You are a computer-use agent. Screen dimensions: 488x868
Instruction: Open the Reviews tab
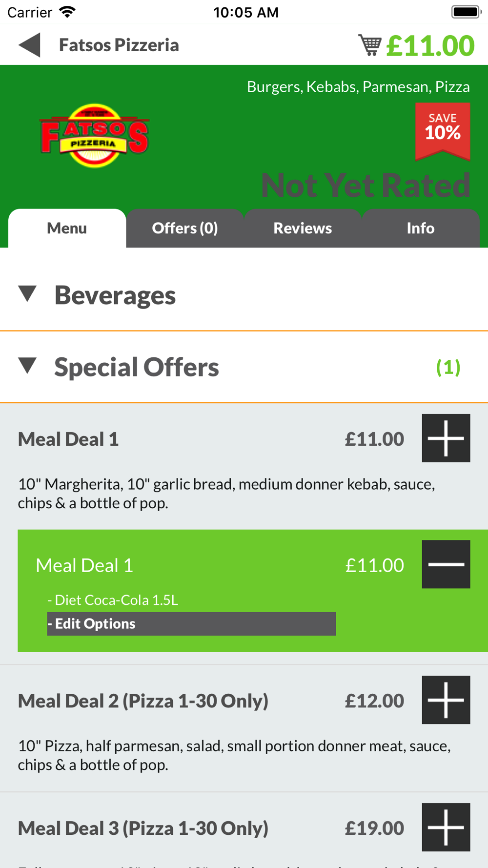point(303,228)
